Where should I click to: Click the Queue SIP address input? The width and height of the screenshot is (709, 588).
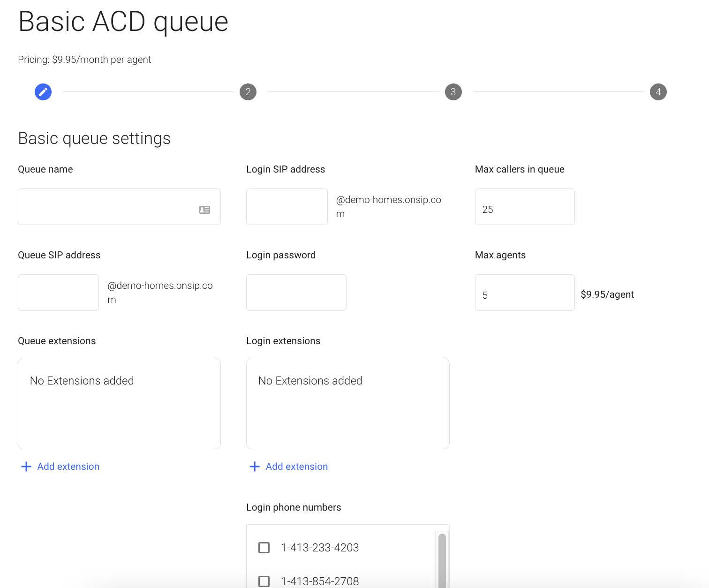58,293
